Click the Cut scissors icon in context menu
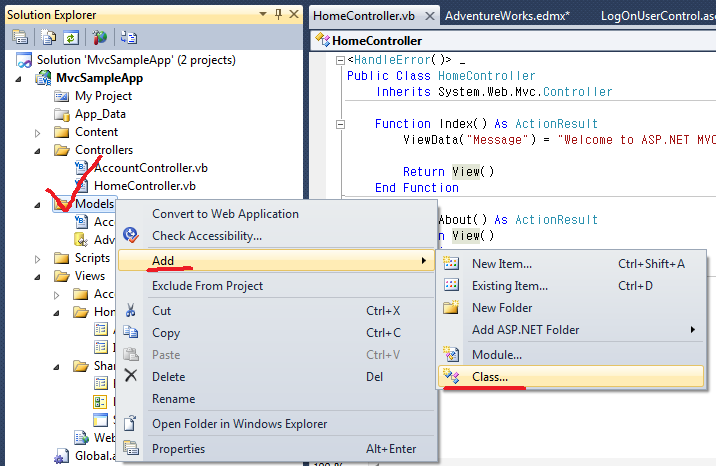 [131, 311]
